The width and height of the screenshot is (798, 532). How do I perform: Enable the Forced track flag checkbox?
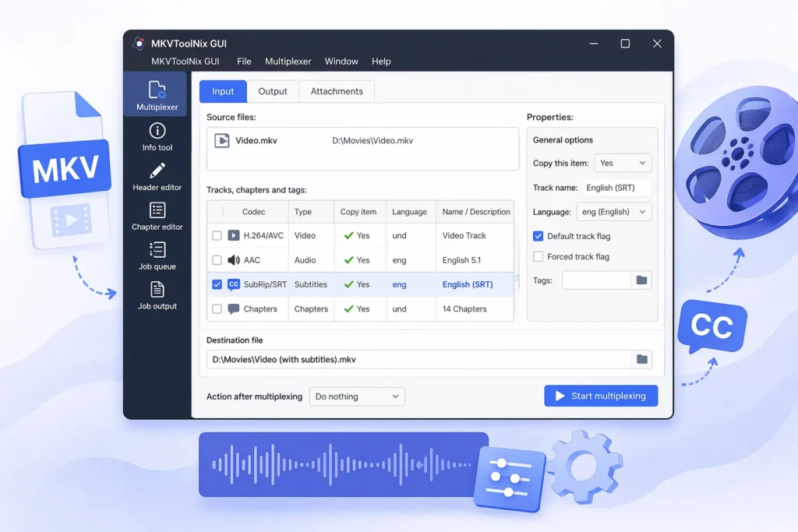pyautogui.click(x=538, y=256)
